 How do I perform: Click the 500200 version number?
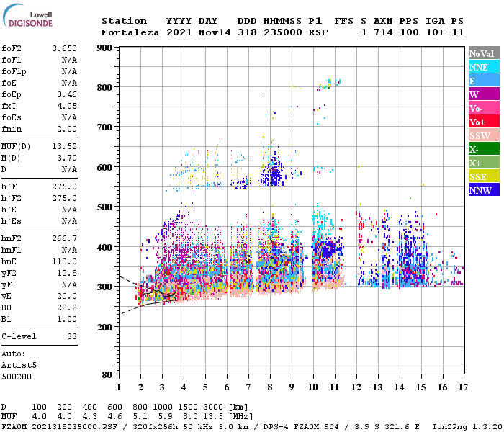coord(17,377)
